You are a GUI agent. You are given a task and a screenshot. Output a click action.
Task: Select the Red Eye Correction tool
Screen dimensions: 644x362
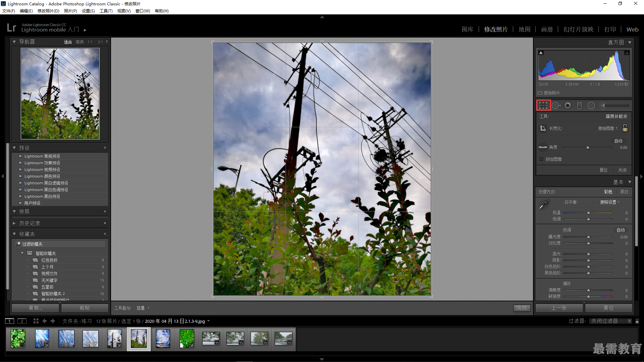tap(568, 106)
